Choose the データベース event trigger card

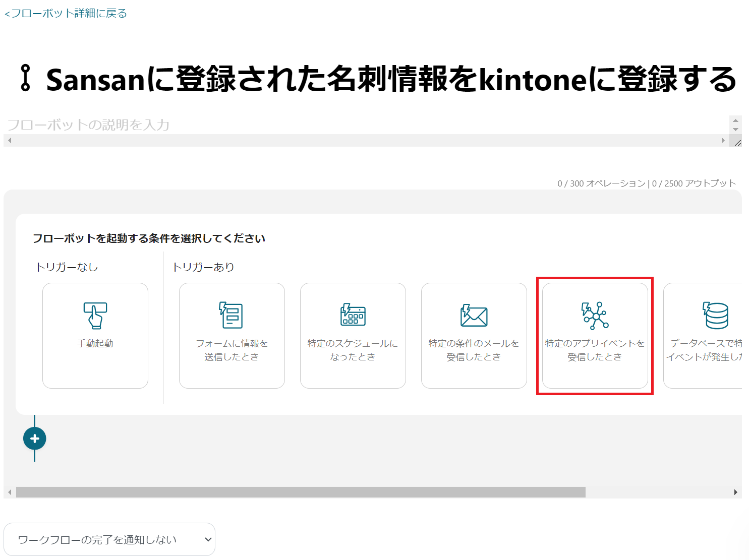(x=703, y=336)
